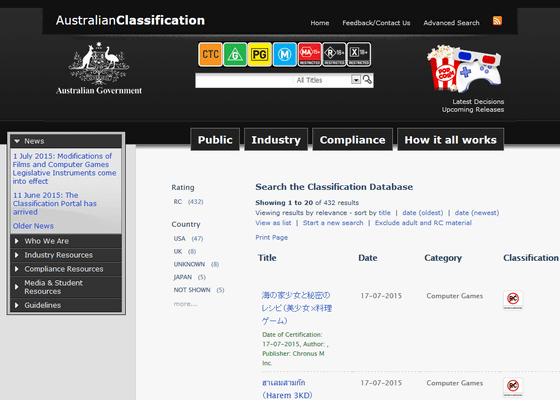The height and width of the screenshot is (400, 560).
Task: Click the R18+ restricted rating icon
Action: [334, 54]
